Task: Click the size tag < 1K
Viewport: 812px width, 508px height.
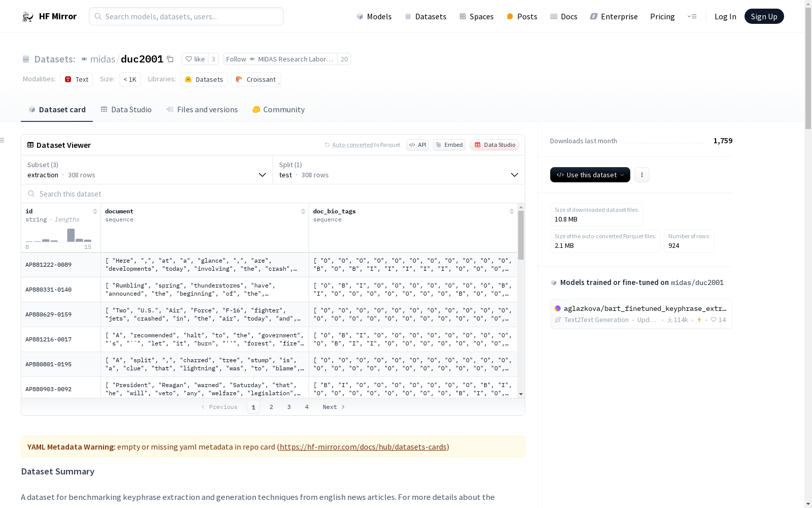Action: 130,79
